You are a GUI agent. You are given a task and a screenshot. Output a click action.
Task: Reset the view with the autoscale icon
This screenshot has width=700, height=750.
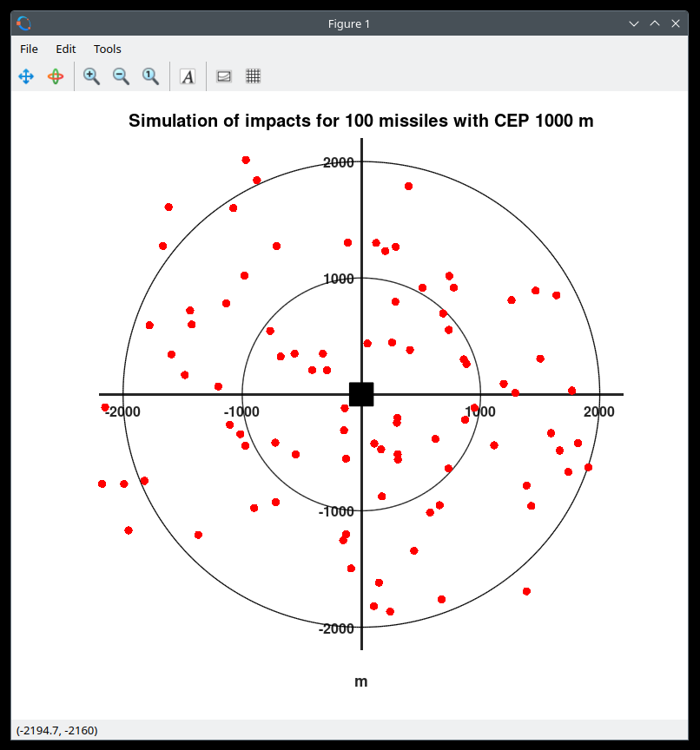(x=150, y=76)
